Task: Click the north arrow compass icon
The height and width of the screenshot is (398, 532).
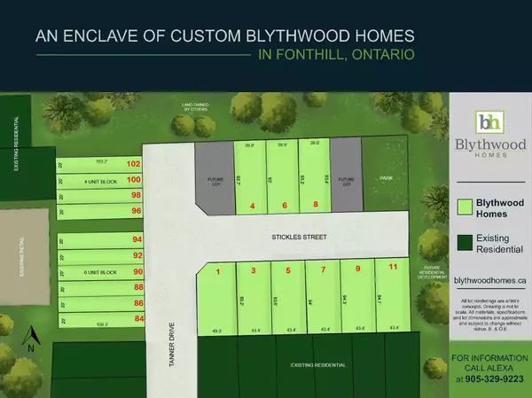Action: point(31,339)
